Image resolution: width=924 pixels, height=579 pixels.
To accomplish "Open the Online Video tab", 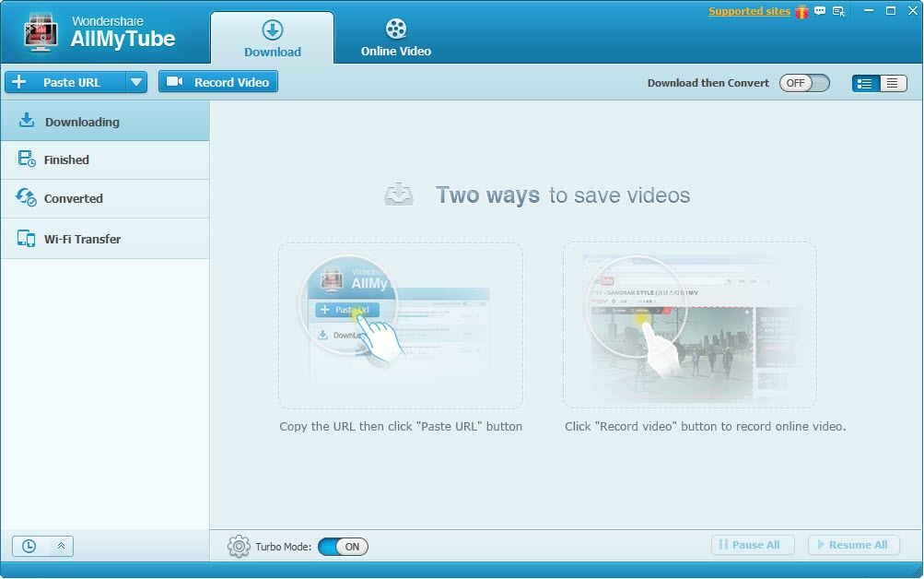I will 395,38.
